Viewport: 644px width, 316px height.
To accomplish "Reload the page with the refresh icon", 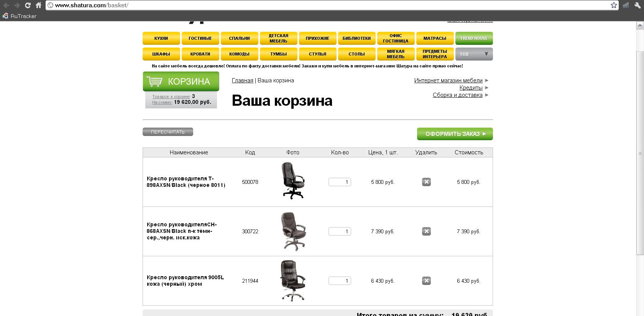I will [x=28, y=5].
